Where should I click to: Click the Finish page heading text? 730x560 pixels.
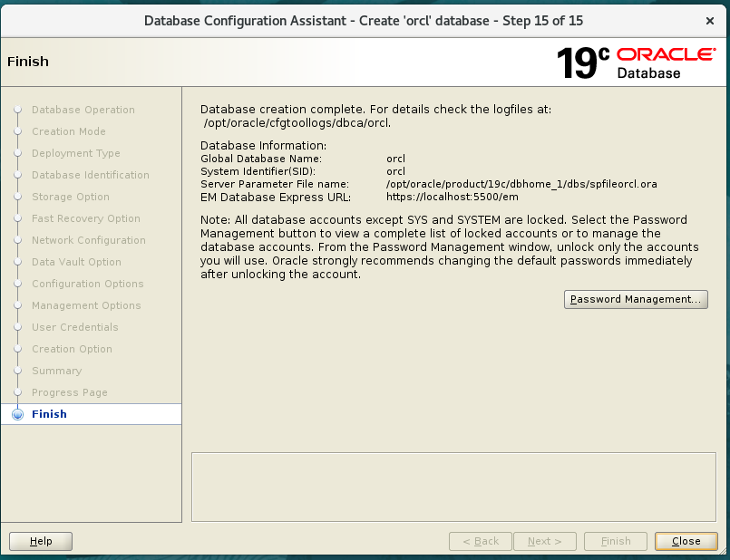tap(28, 62)
